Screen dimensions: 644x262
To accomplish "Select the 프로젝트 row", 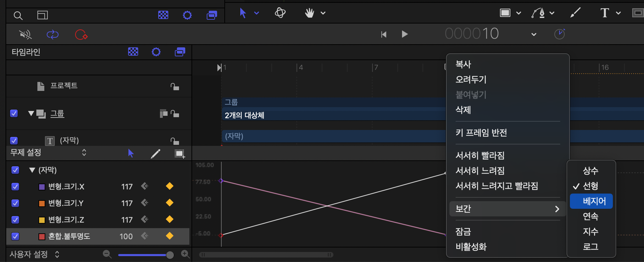I will tap(99, 86).
